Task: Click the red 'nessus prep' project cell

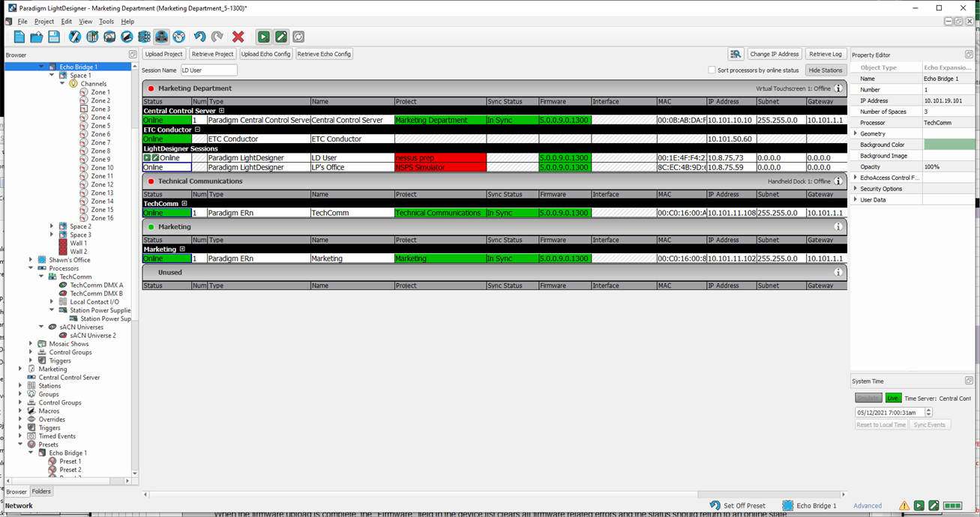Action: tap(441, 158)
